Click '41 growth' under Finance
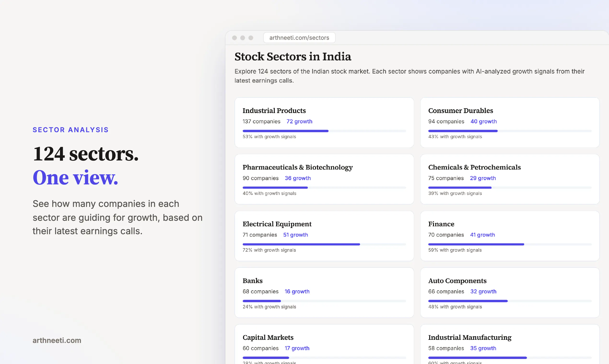The image size is (609, 364). 482,235
